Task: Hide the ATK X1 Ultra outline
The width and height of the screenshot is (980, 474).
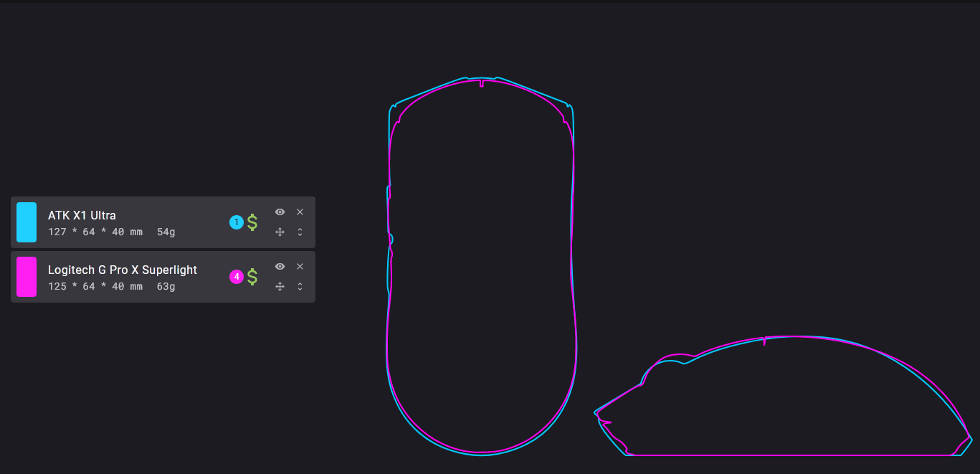Action: pyautogui.click(x=280, y=212)
